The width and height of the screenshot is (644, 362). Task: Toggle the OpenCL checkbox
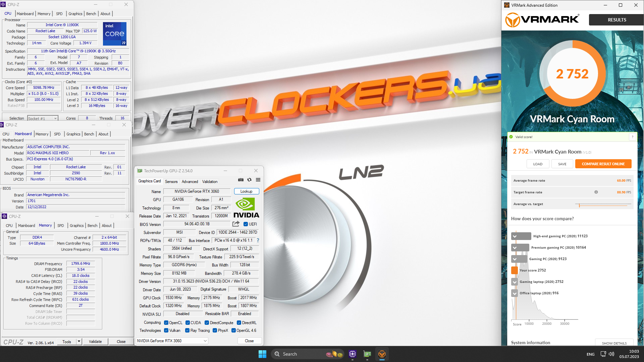pyautogui.click(x=166, y=323)
